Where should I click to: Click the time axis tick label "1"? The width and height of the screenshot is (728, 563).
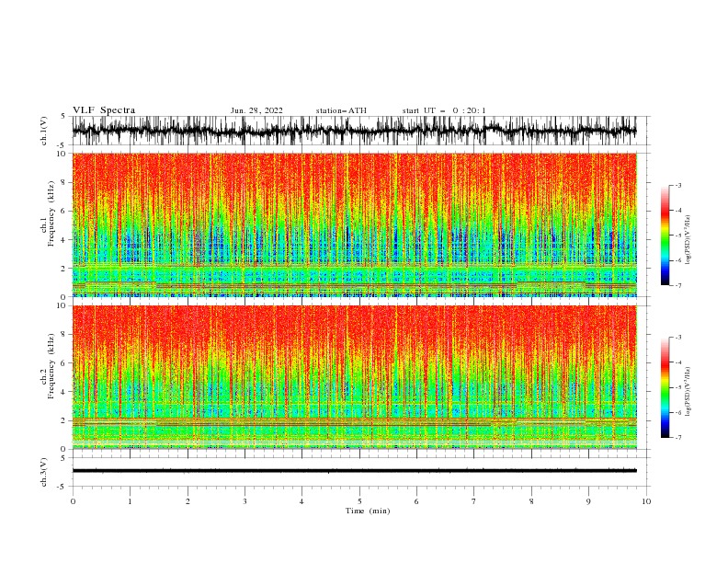(130, 501)
